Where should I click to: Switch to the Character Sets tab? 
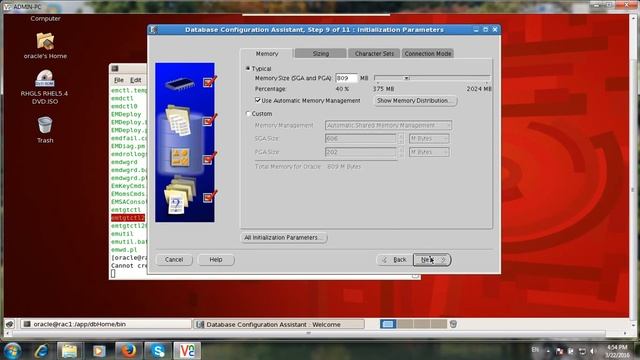[x=374, y=53]
